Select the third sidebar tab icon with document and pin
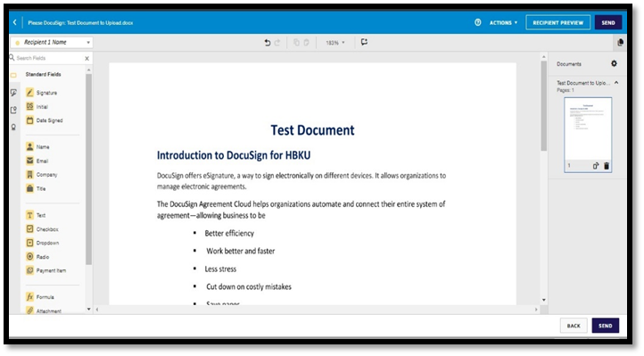This screenshot has height=356, width=644. tap(13, 110)
